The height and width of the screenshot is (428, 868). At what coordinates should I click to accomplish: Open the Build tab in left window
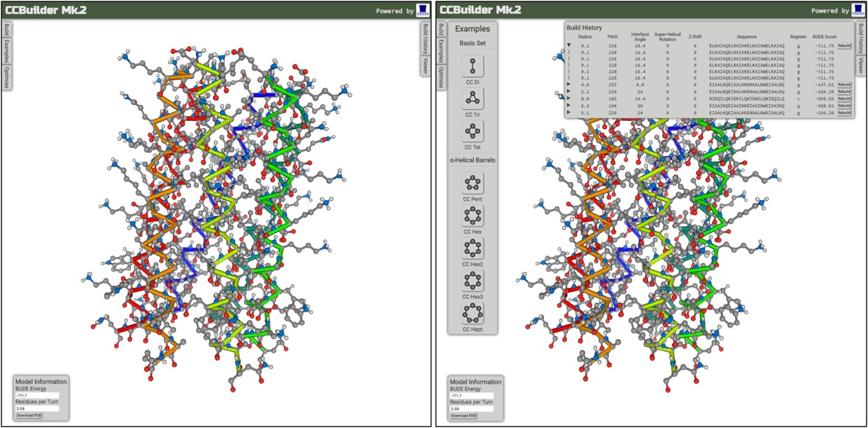(7, 29)
